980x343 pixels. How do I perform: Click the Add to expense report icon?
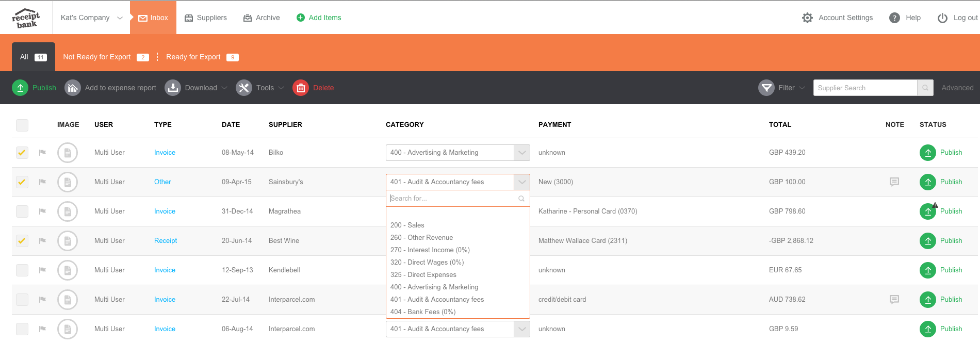[73, 88]
